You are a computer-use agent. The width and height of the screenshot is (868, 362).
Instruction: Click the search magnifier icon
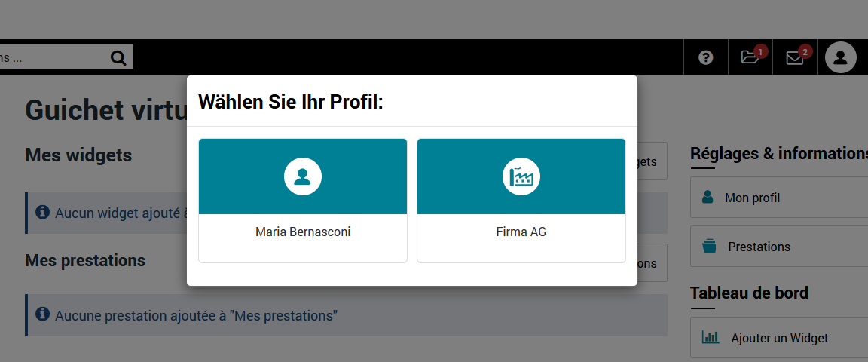click(118, 57)
